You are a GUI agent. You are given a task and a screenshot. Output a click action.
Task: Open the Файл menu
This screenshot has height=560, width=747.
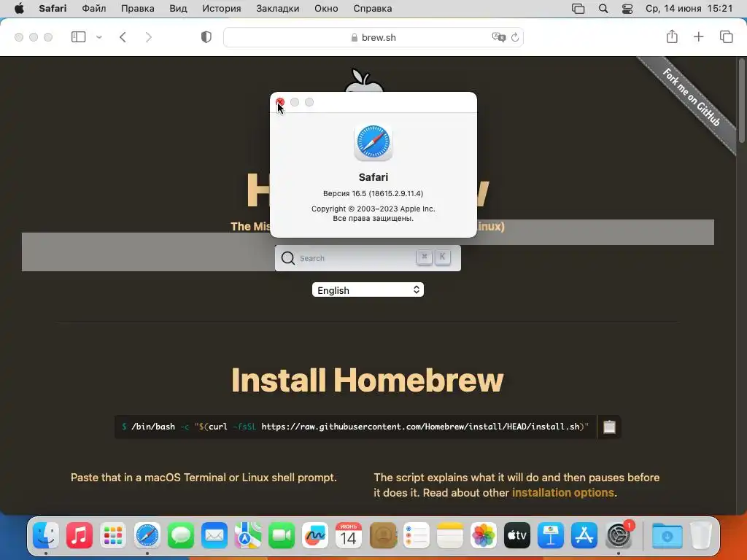tap(94, 9)
